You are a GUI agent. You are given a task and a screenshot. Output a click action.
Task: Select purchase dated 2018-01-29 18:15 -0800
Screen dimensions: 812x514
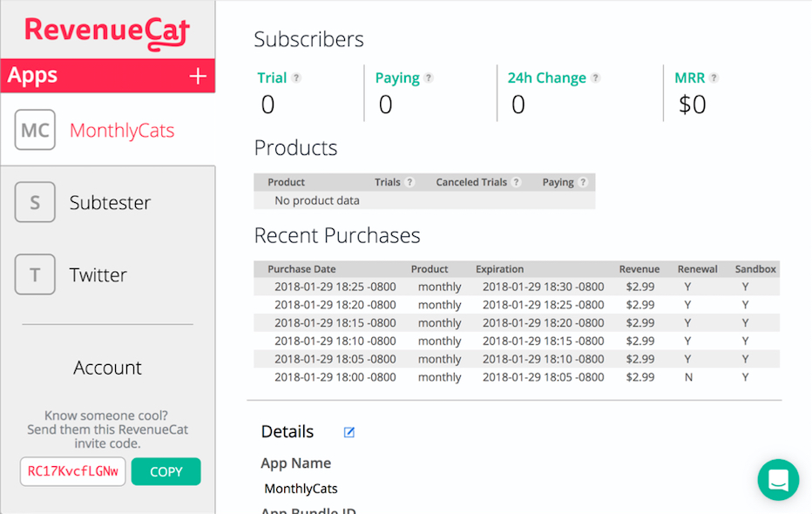point(517,323)
